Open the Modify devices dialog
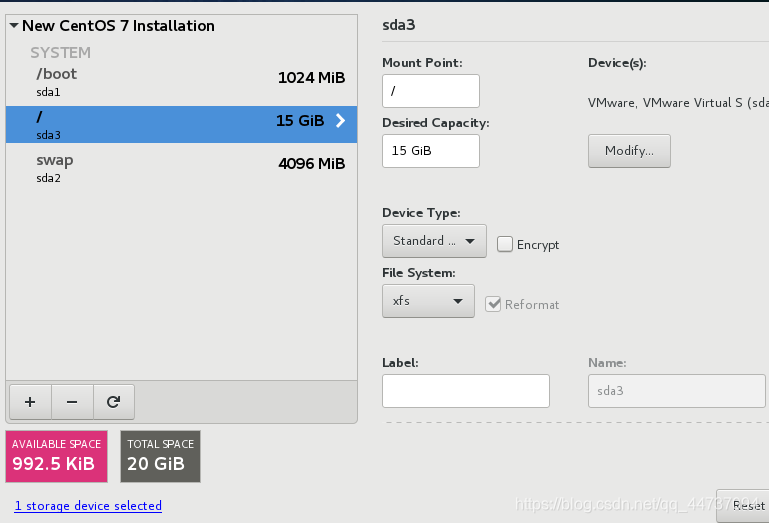Viewport: 769px width, 523px height. [629, 151]
